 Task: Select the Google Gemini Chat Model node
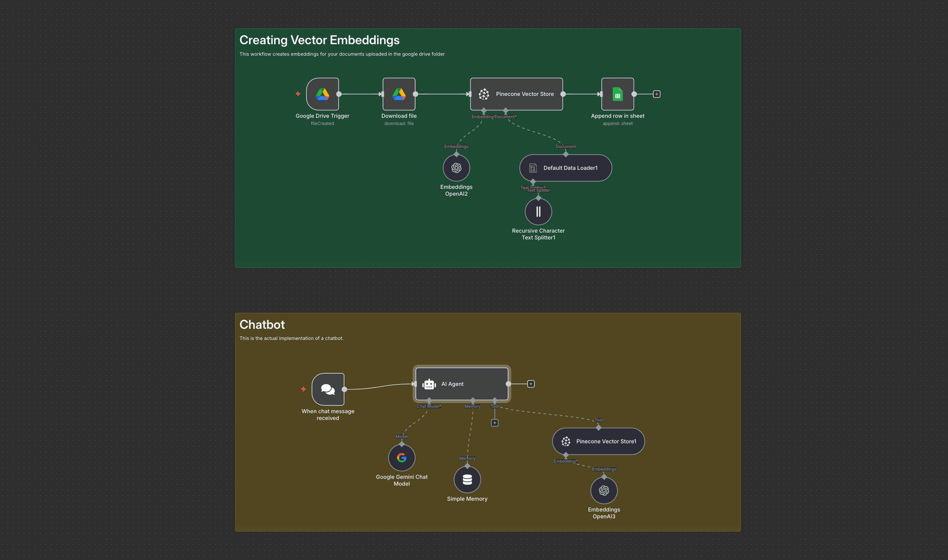(x=401, y=458)
